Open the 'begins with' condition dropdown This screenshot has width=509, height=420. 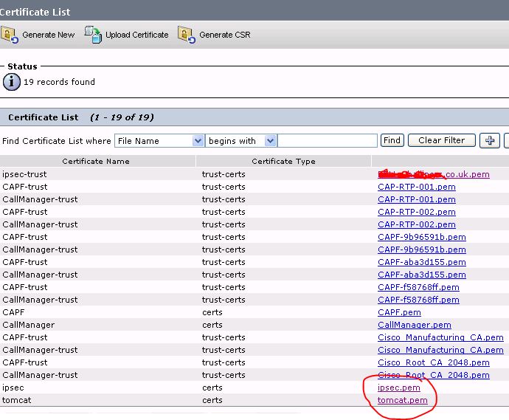pos(240,140)
